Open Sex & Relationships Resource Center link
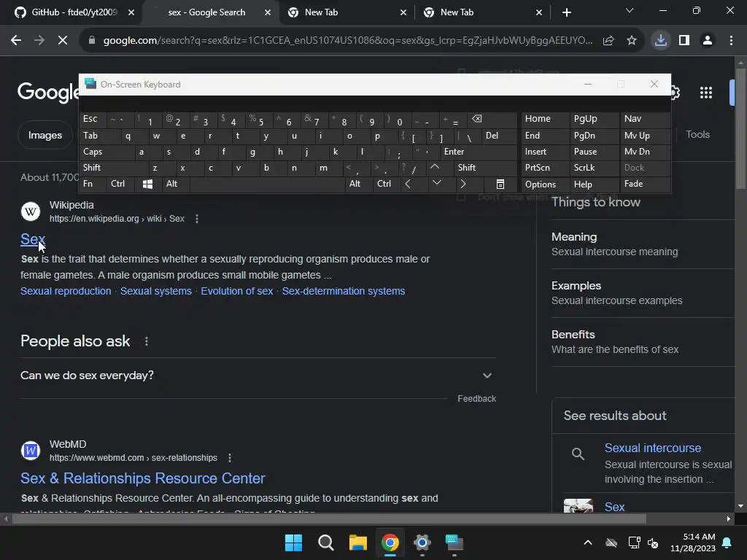Image resolution: width=747 pixels, height=560 pixels. point(142,478)
